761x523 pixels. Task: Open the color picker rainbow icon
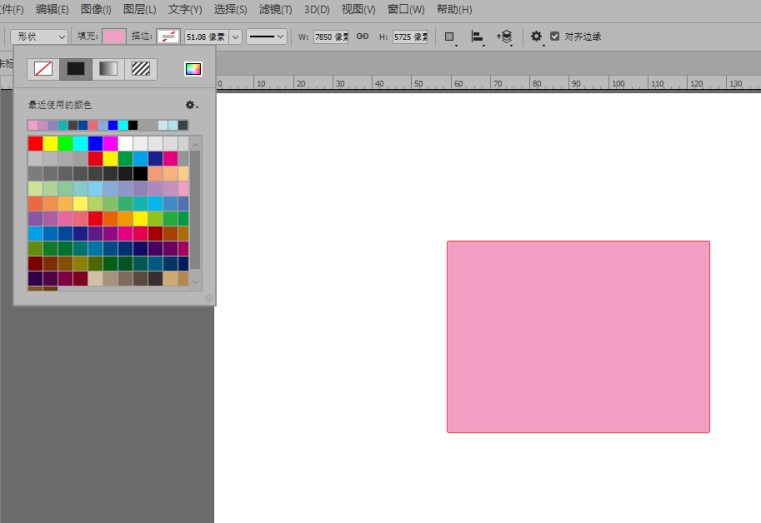click(x=193, y=69)
